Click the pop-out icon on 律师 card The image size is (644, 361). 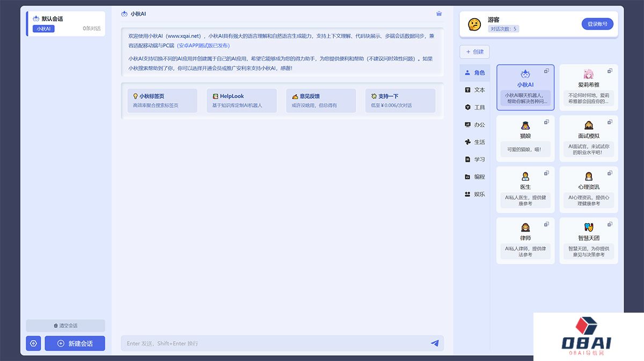tap(546, 224)
